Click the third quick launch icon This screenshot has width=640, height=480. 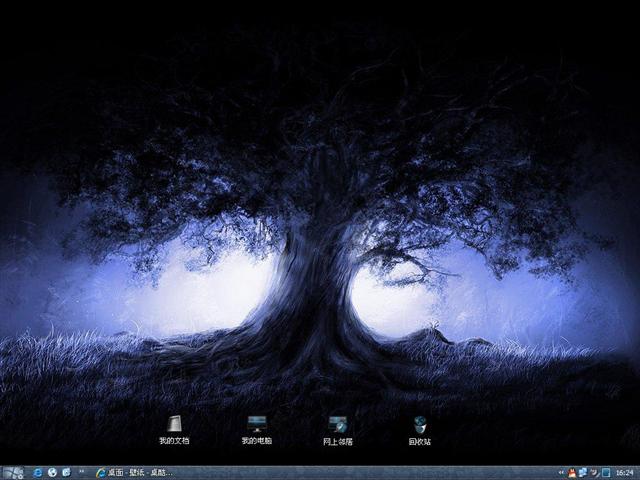pos(66,472)
